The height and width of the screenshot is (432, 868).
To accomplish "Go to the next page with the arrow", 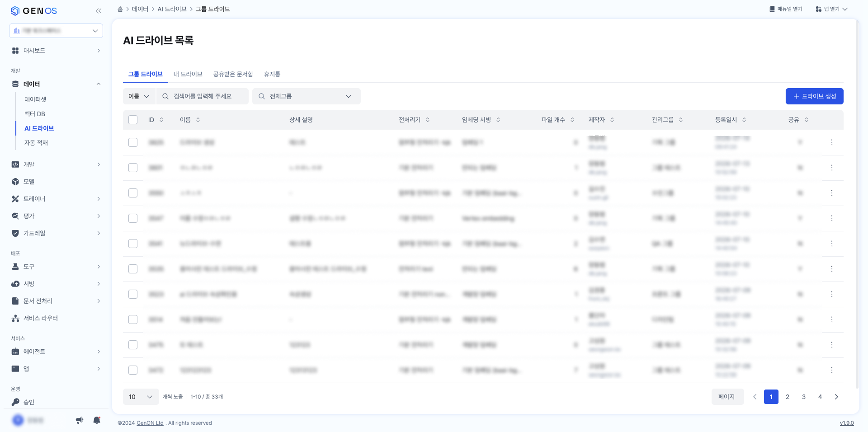I will click(x=836, y=397).
